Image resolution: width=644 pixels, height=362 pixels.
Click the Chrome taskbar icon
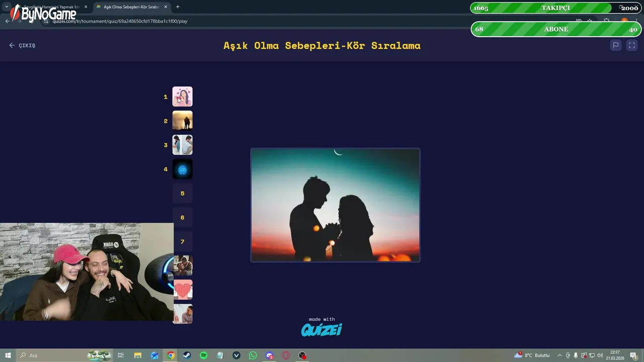point(171,355)
